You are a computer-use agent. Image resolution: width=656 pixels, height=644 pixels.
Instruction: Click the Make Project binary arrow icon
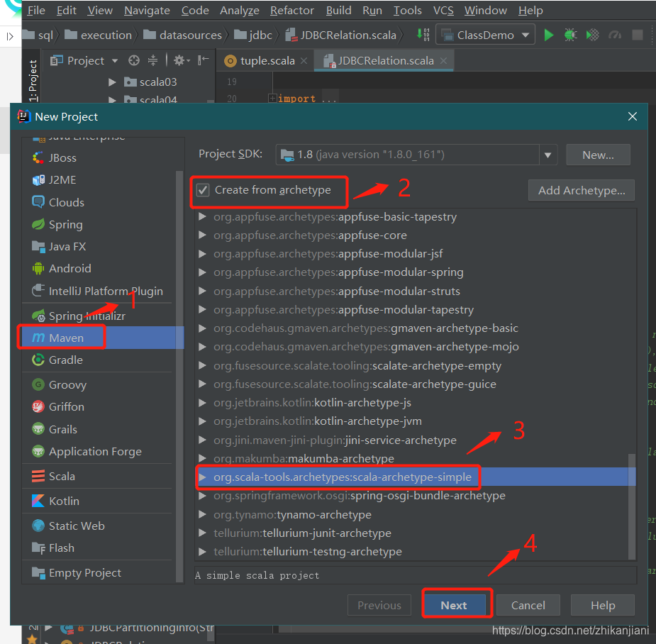coord(423,35)
